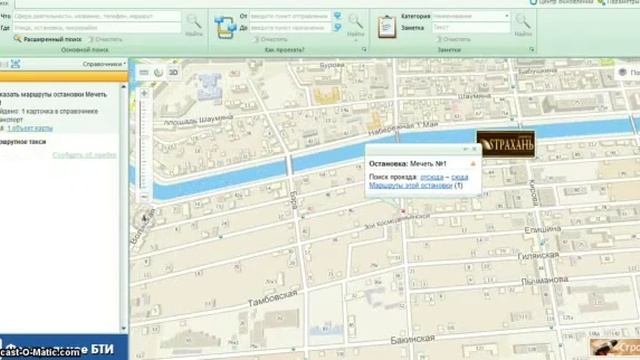Click the 'Набережная 1 Мая' label on the map
The width and height of the screenshot is (640, 360).
pyautogui.click(x=403, y=128)
